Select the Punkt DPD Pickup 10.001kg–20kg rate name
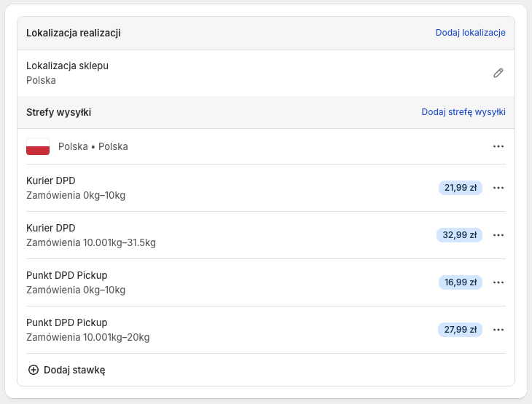Screen dimensions: 532x404 pos(66,322)
